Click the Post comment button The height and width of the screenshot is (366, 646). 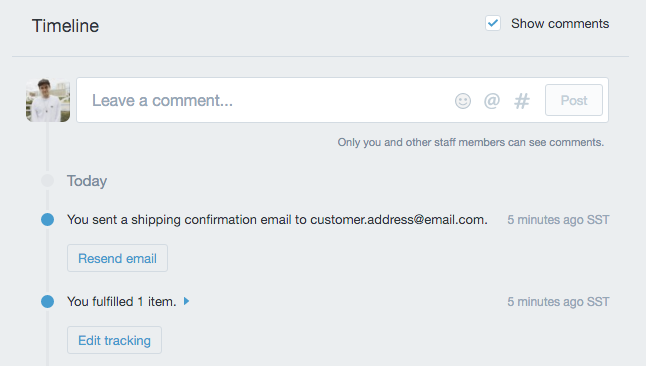pyautogui.click(x=574, y=100)
